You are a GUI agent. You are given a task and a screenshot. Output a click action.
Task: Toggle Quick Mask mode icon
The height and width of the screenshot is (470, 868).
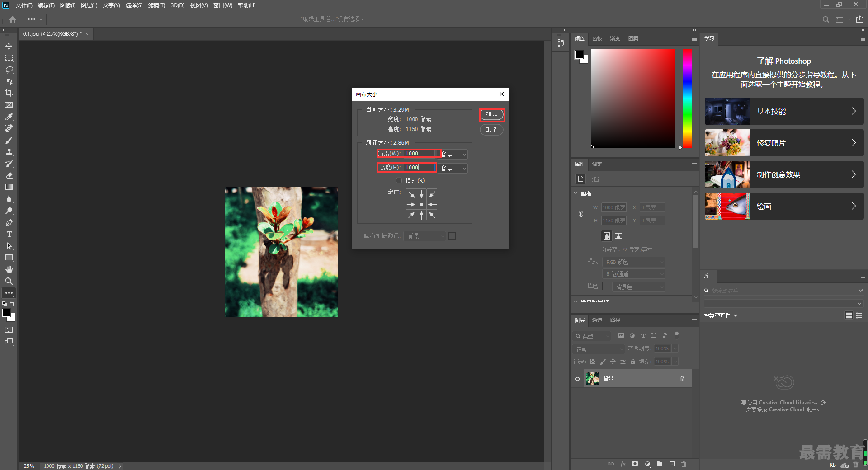[x=9, y=330]
